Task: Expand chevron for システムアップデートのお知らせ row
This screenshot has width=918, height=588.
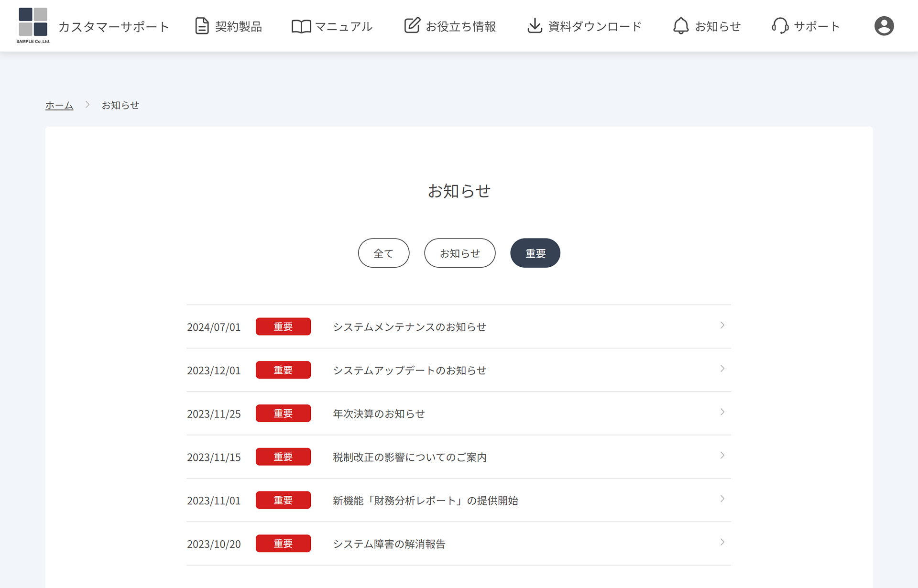Action: [722, 369]
